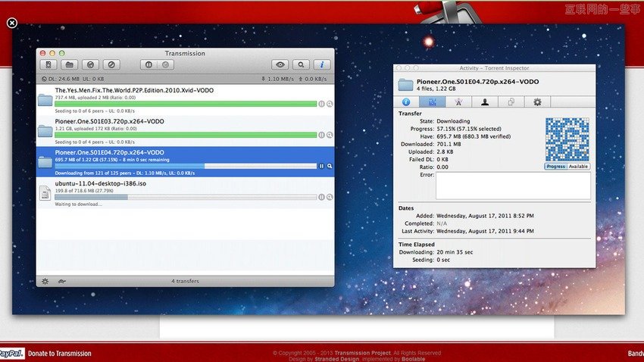Click the Create Torrent File toolbar icon
This screenshot has width=644, height=362.
(48, 65)
